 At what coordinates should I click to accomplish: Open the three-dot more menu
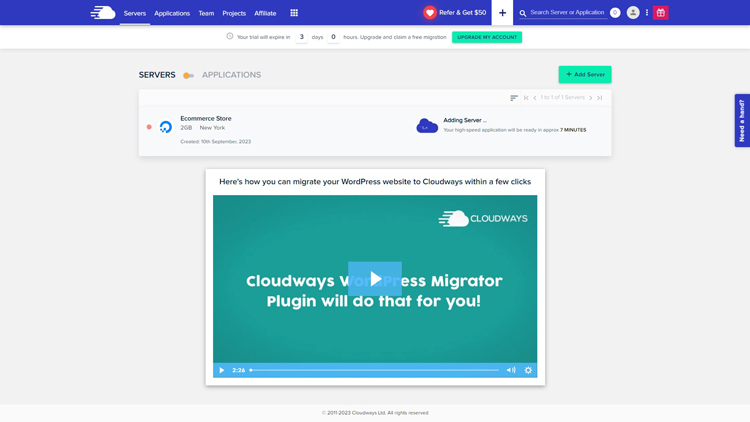pos(647,13)
